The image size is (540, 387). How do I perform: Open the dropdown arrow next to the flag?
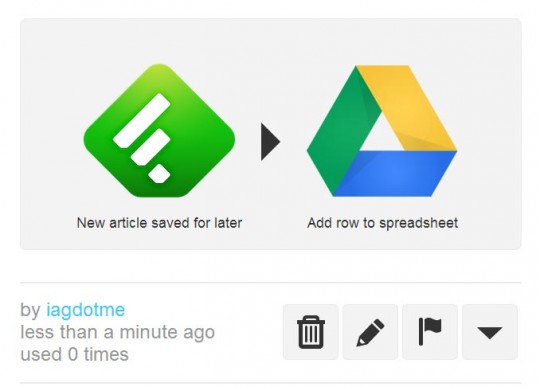[490, 332]
